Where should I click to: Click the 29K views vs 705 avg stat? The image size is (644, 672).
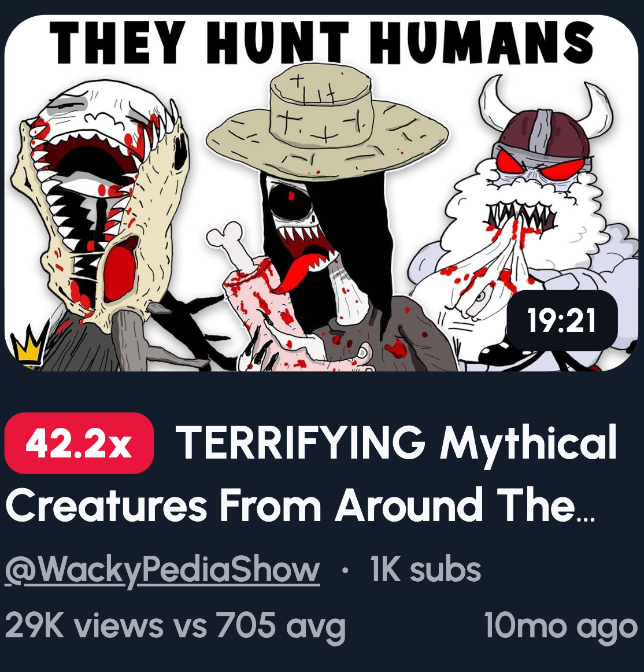[175, 626]
